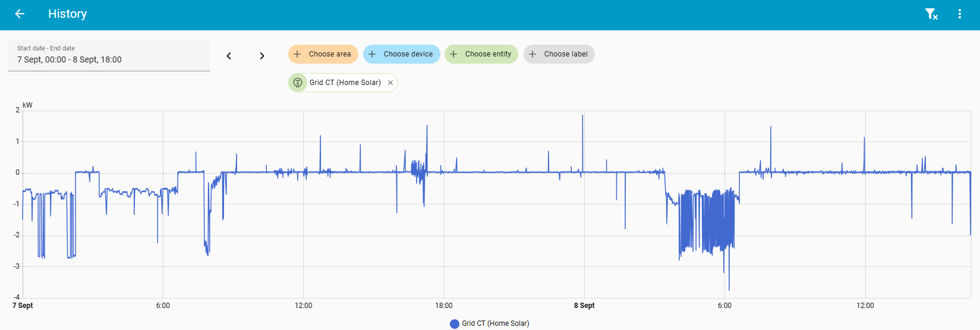Click the blue legend color circle
This screenshot has width=980, height=330.
[455, 323]
